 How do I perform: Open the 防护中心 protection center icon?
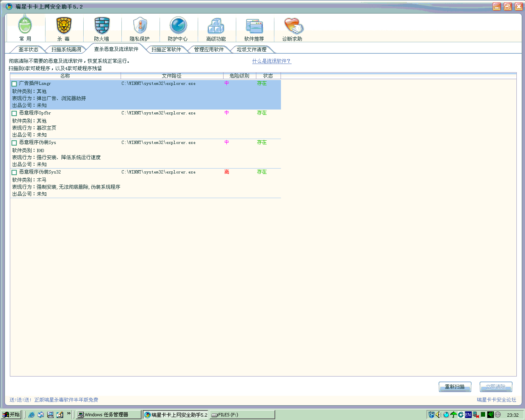click(178, 28)
